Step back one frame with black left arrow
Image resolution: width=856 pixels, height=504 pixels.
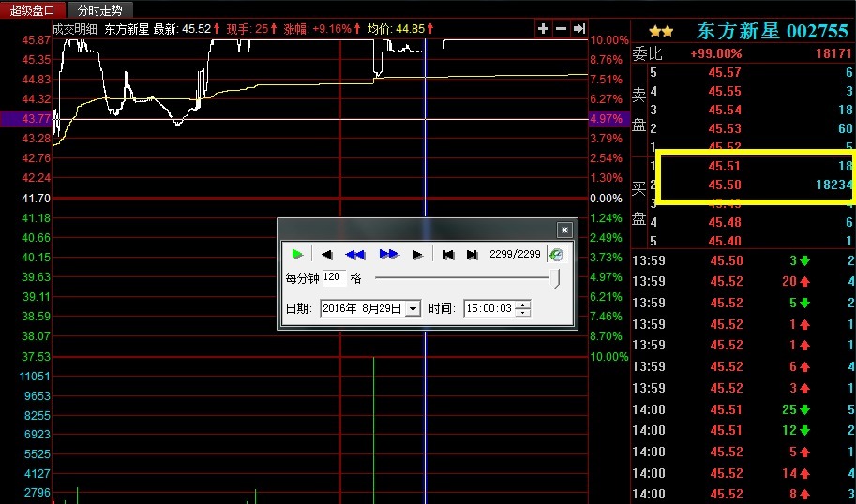pyautogui.click(x=326, y=254)
